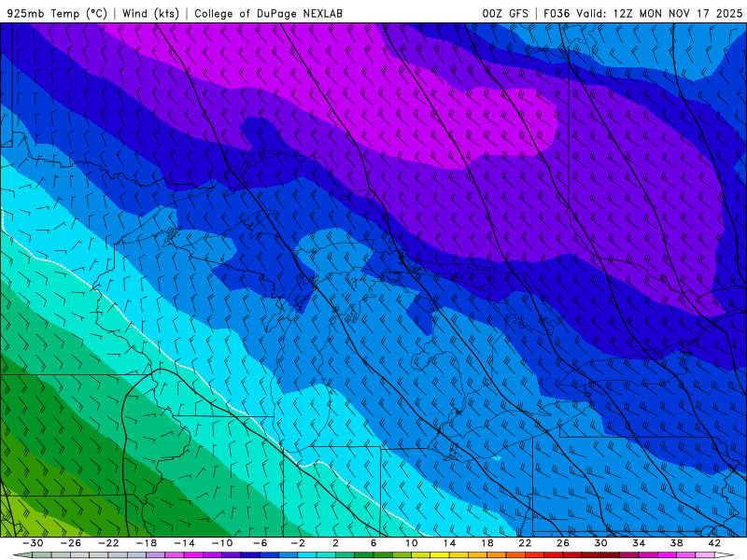Viewport: 747px width, 560px height.
Task: Click the 26 colorbar tick label
Action: (x=563, y=543)
